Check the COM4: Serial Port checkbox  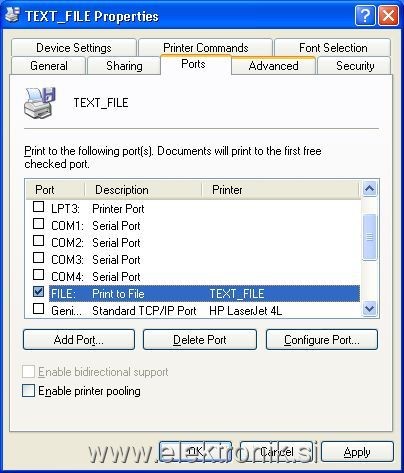(x=39, y=275)
